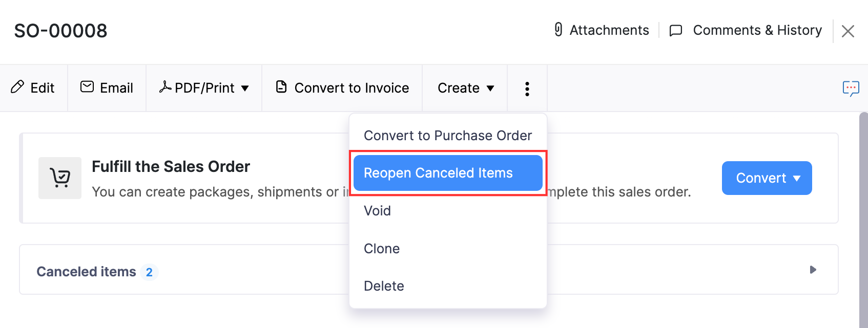Open the Convert button dropdown arrow

[x=797, y=178]
